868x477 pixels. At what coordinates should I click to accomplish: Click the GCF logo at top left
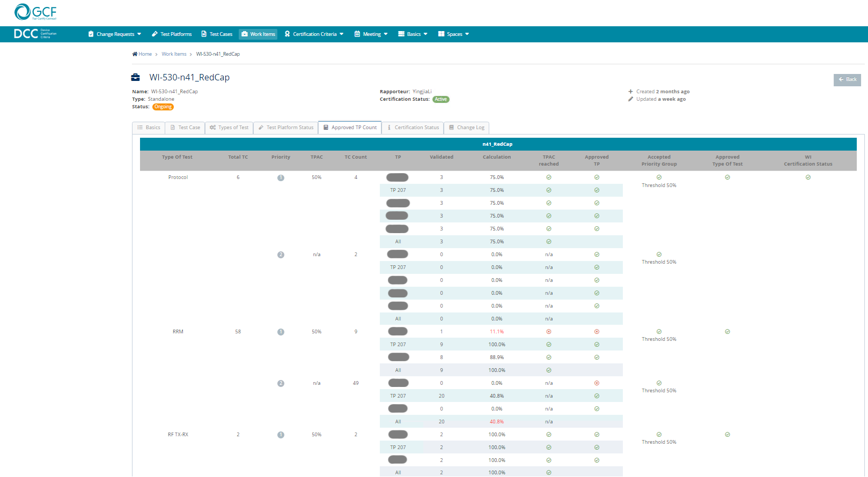[35, 12]
